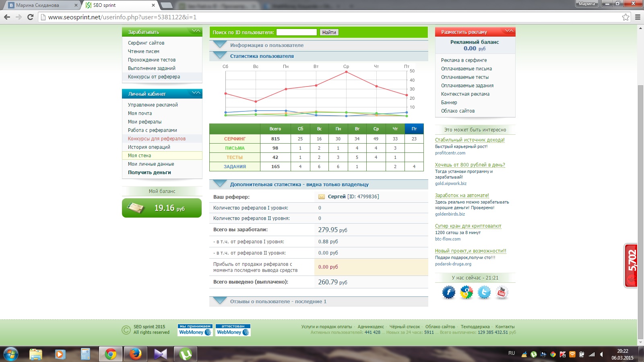The width and height of the screenshot is (644, 362).
Task: Open Реклама в серфинге link
Action: point(464,60)
